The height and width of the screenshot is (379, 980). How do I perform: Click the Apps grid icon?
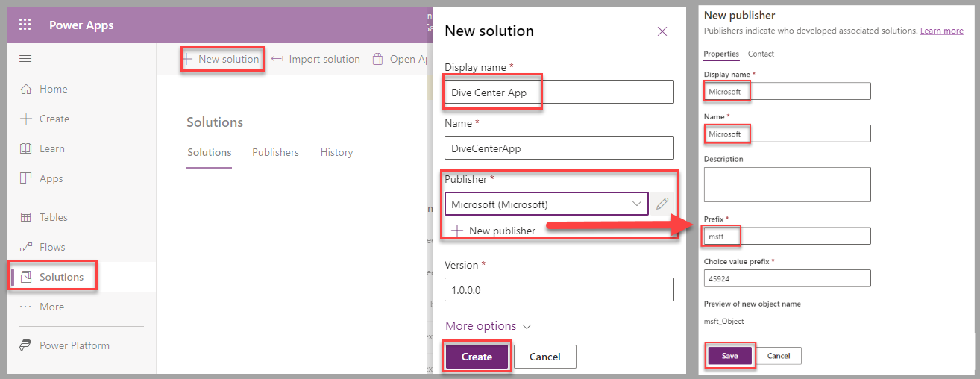click(x=25, y=178)
